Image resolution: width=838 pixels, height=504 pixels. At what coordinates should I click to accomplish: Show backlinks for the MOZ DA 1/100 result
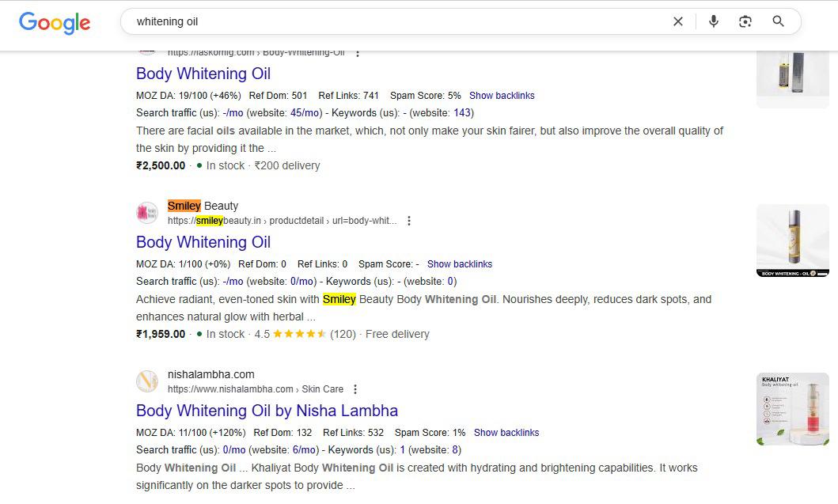point(460,264)
